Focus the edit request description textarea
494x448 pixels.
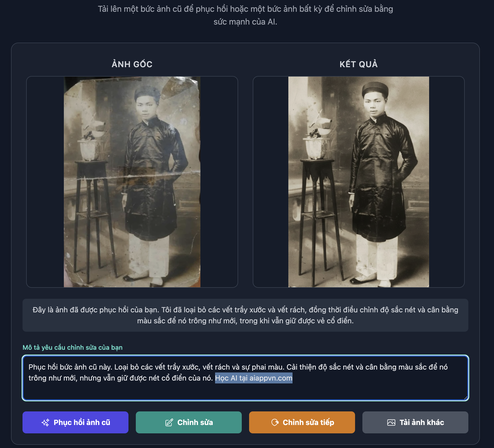tap(245, 378)
